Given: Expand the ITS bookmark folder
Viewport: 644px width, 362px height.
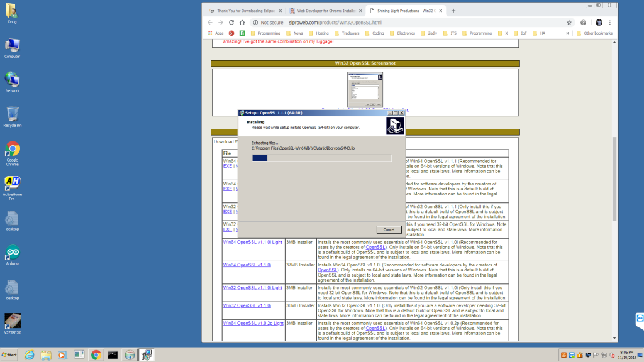Looking at the screenshot, I should (x=450, y=33).
